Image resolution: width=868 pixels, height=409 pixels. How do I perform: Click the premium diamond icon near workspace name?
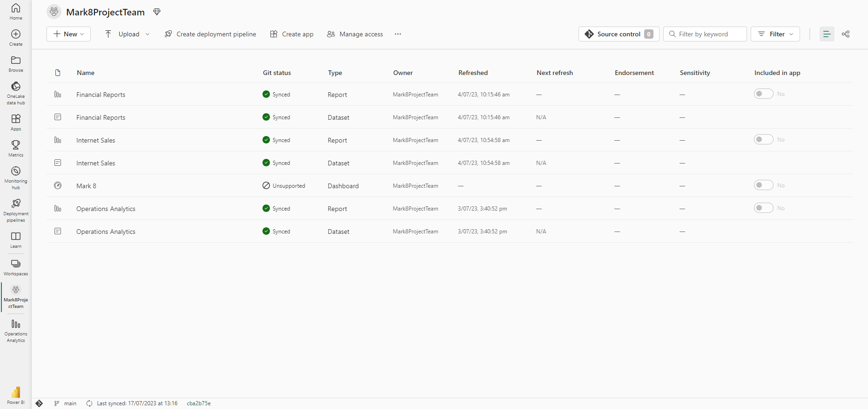pyautogui.click(x=157, y=12)
